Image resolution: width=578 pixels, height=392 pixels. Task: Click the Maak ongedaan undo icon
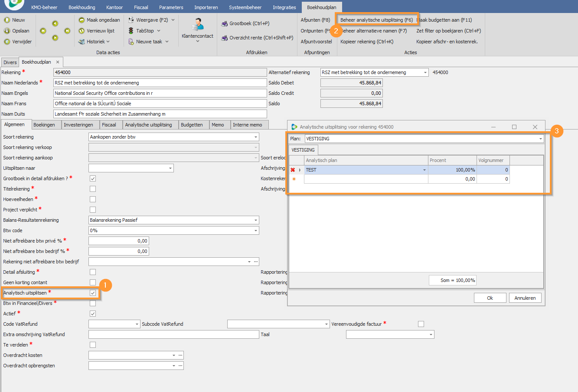82,20
